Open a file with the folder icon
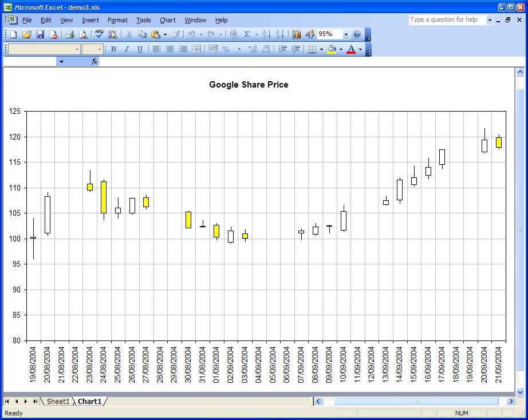 [27, 34]
